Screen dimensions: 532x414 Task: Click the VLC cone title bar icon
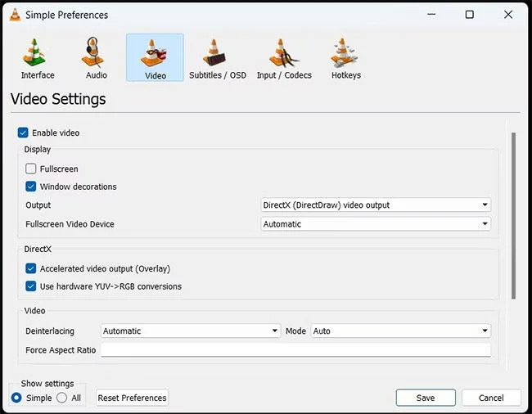tap(15, 15)
